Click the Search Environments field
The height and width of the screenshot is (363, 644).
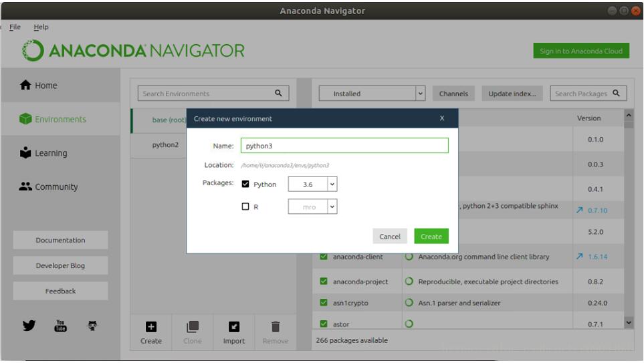point(213,93)
